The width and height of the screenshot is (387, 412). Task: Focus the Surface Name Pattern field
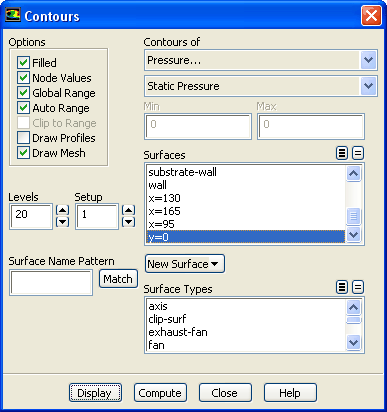pyautogui.click(x=51, y=283)
